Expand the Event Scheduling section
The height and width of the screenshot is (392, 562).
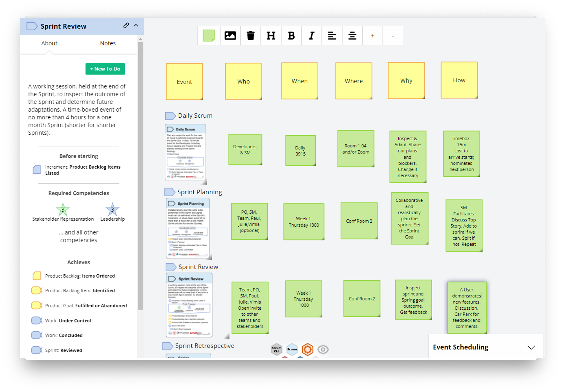(532, 347)
